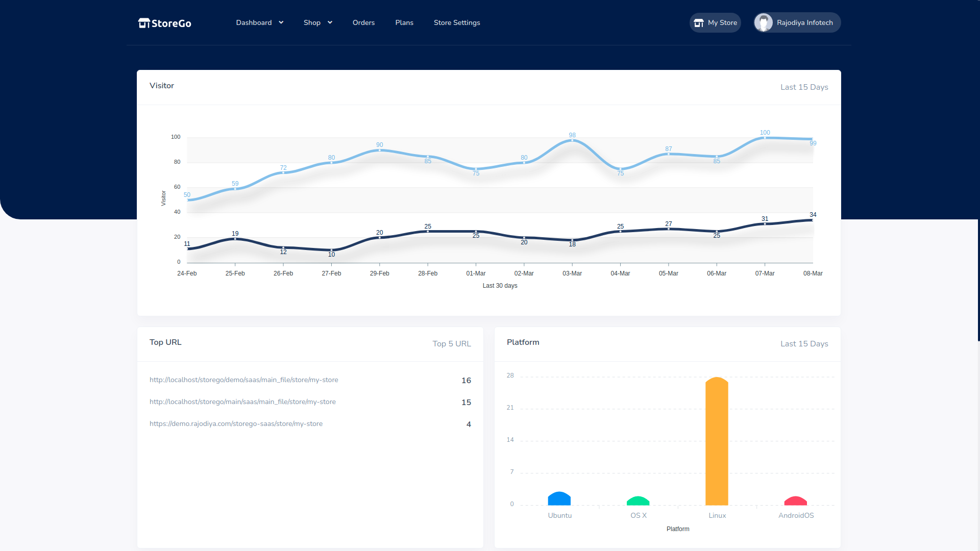980x551 pixels.
Task: Click the 98 data point on 03-Mar
Action: pos(572,140)
